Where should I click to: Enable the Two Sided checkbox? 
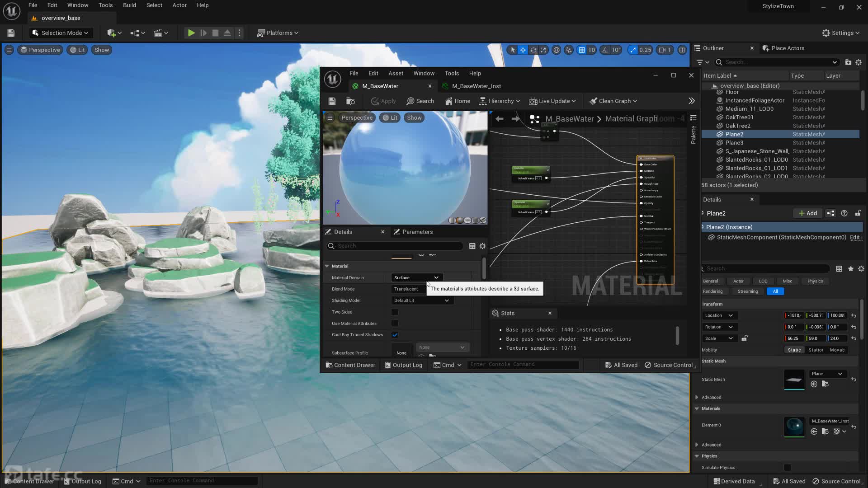click(x=395, y=312)
